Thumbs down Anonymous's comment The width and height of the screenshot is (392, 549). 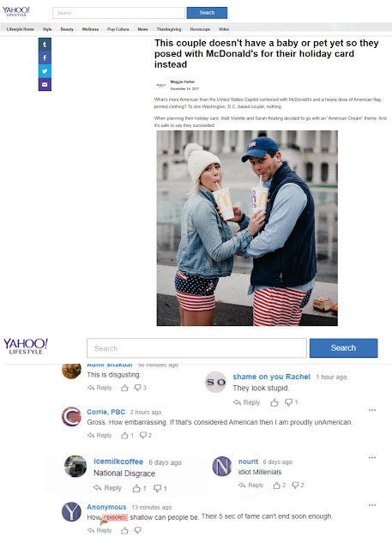[x=138, y=530]
